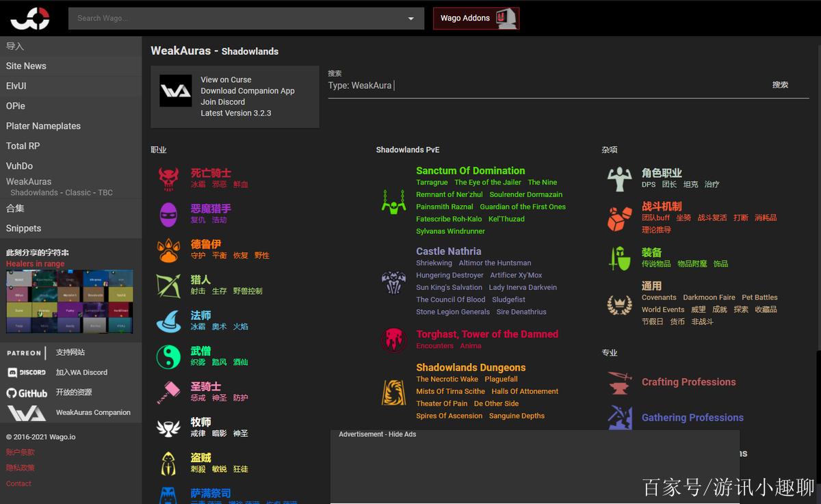Open the Sylvanas Windrunner link
821x504 pixels.
(450, 231)
